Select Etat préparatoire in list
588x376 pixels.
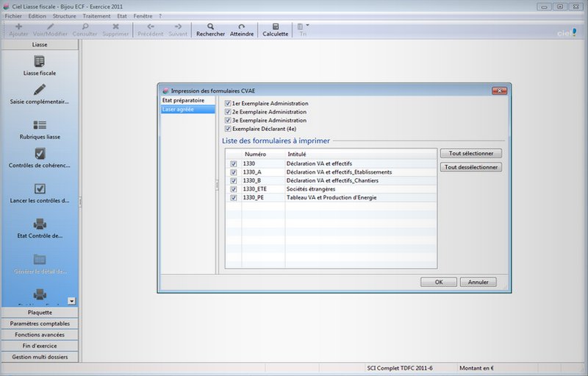point(188,101)
